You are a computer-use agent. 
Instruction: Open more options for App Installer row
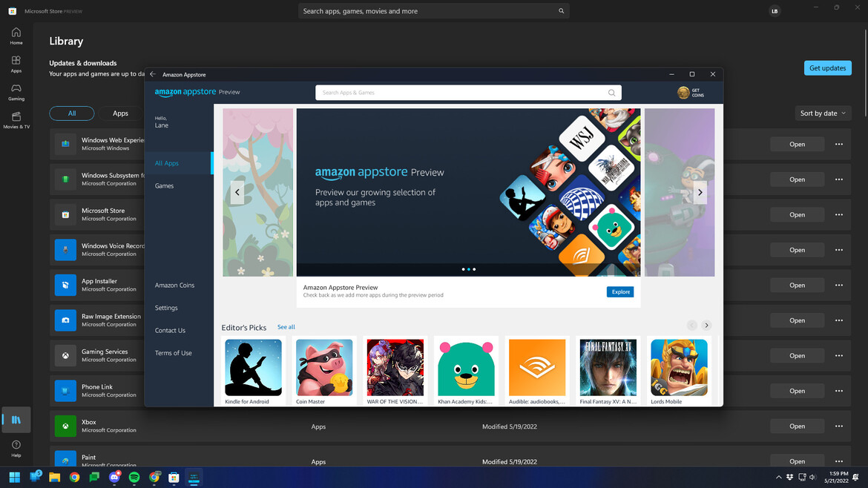pos(838,285)
